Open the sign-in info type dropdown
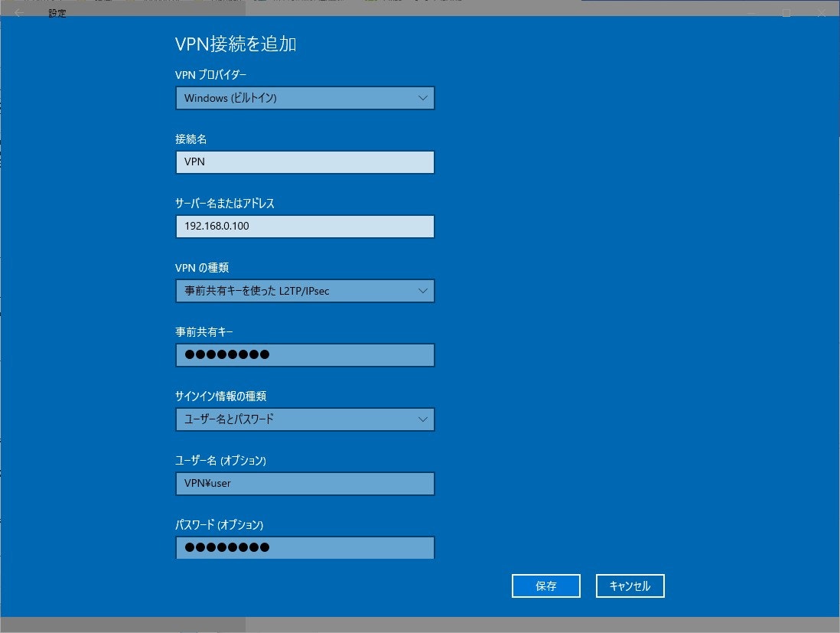 (304, 419)
